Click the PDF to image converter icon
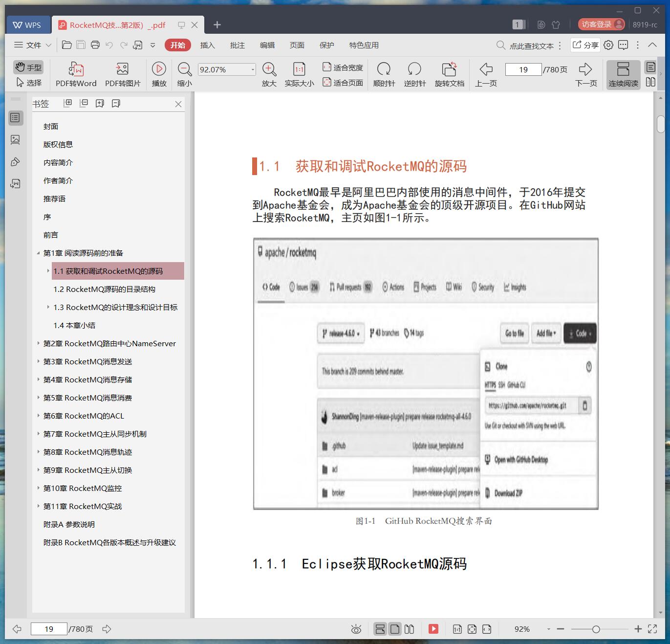The height and width of the screenshot is (644, 670). coord(122,69)
